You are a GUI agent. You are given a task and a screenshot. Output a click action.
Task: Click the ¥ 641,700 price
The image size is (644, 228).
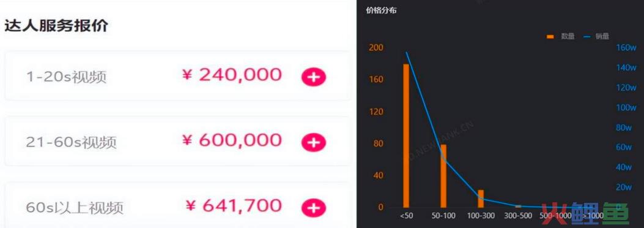click(x=234, y=206)
